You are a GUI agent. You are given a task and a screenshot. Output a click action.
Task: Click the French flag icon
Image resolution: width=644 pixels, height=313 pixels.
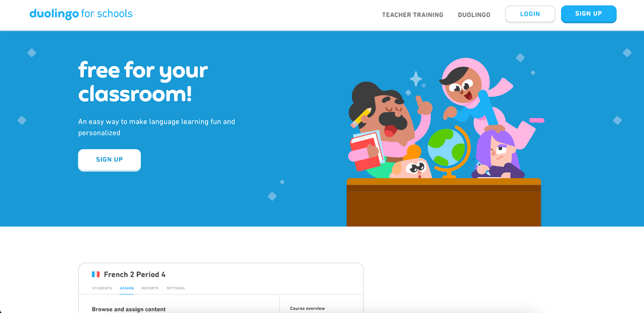pyautogui.click(x=96, y=274)
